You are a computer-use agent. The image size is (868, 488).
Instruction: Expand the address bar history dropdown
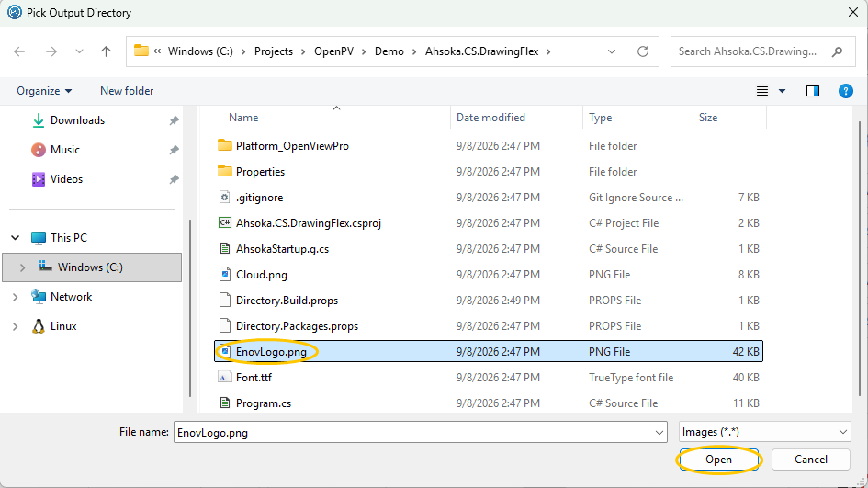point(612,51)
